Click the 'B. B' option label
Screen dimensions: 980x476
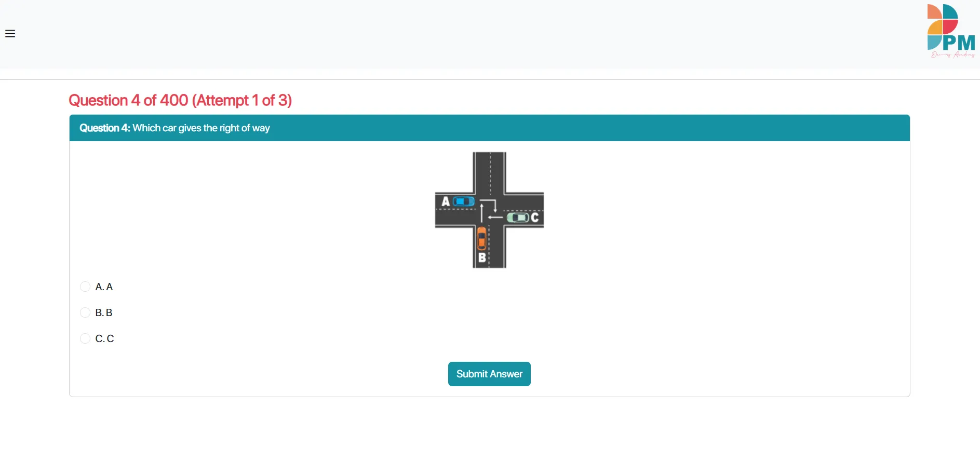coord(104,312)
